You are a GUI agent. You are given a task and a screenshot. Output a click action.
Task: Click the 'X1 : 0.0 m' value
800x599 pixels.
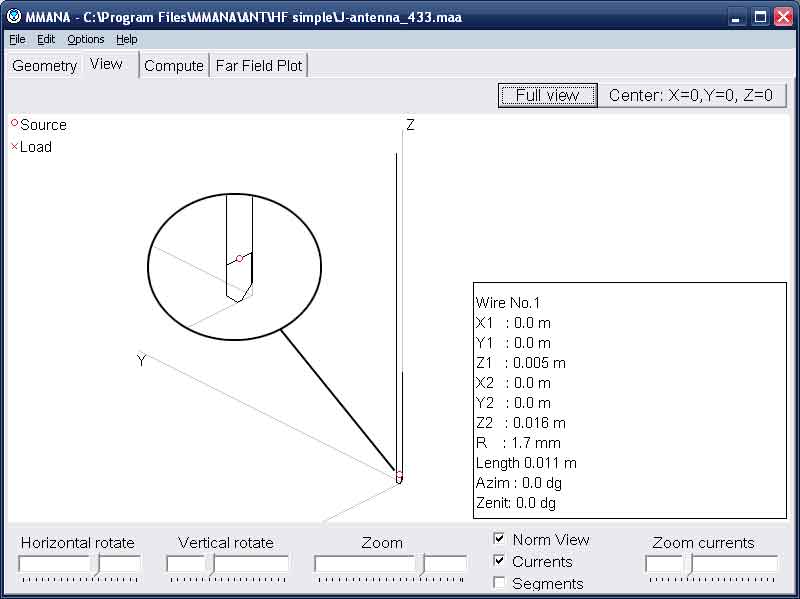coord(513,323)
